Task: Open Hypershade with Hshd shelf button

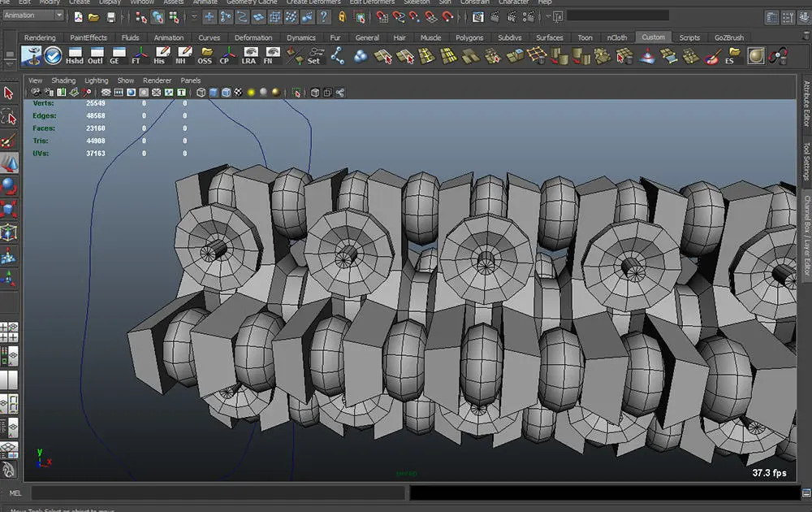Action: tap(75, 55)
